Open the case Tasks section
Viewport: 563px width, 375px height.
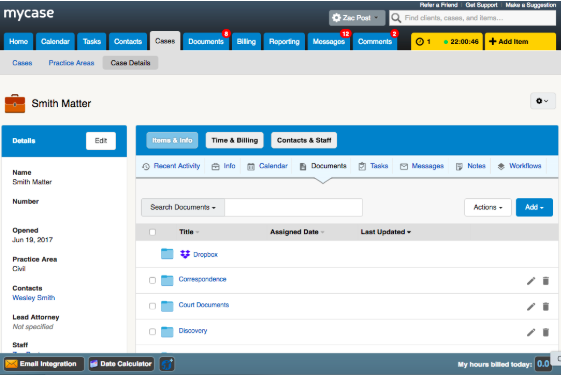(x=373, y=166)
